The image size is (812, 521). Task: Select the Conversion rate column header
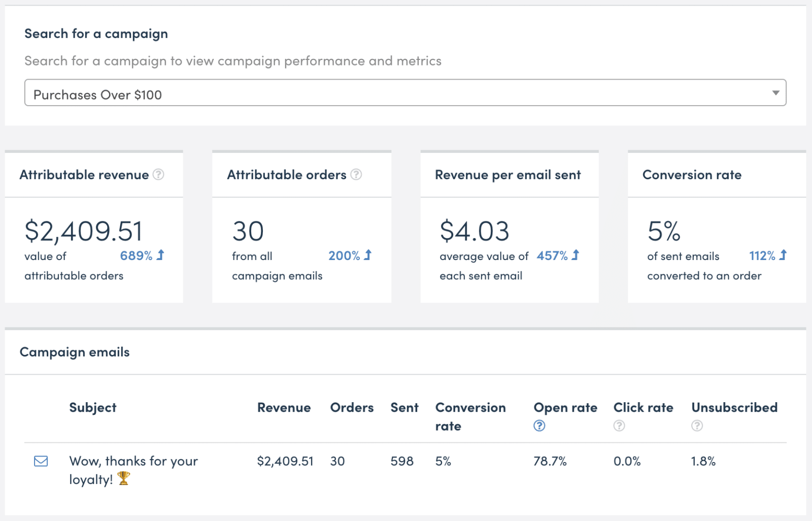470,416
